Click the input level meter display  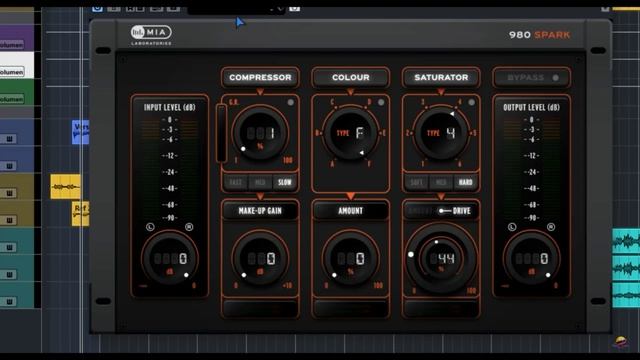[169, 169]
